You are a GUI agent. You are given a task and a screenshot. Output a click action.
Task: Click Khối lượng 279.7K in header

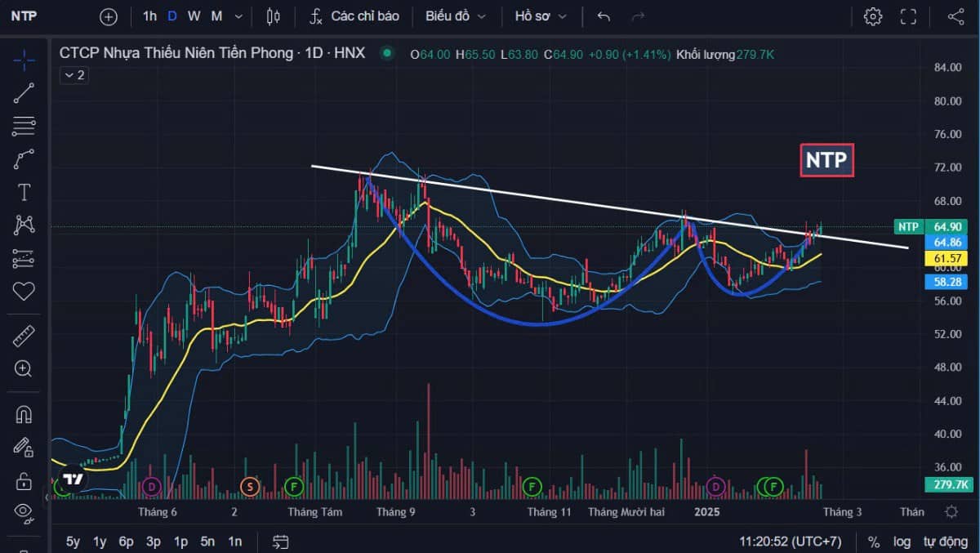click(724, 54)
